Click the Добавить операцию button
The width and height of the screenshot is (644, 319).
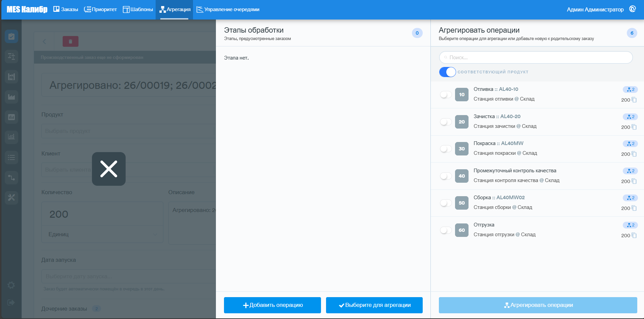pyautogui.click(x=272, y=305)
